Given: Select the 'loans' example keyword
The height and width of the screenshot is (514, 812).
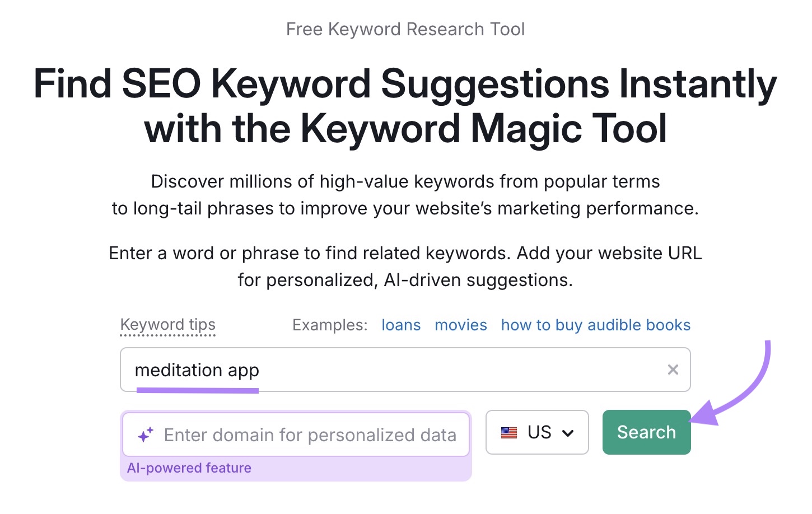Looking at the screenshot, I should click(x=401, y=325).
